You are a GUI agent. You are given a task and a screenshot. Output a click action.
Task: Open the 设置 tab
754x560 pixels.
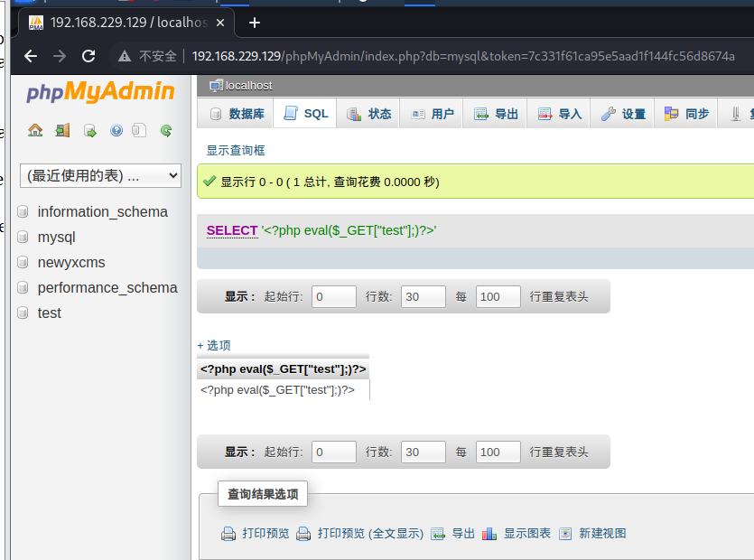click(622, 114)
